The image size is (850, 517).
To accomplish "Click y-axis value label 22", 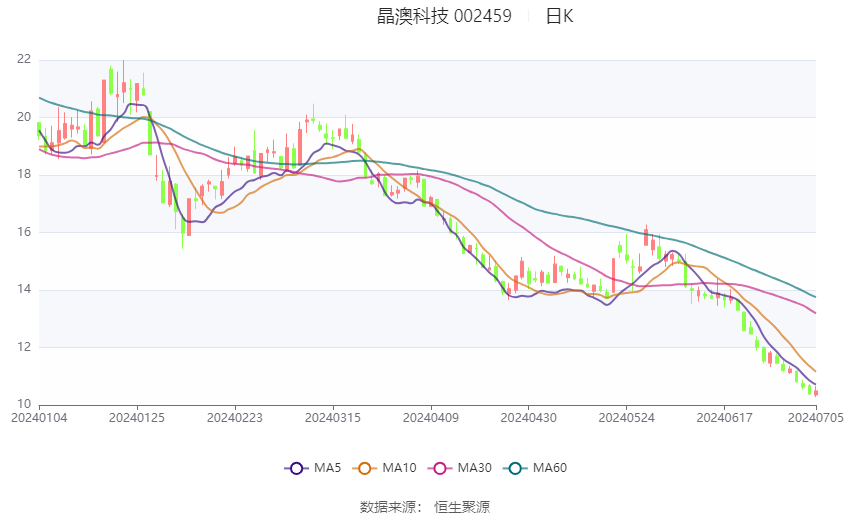I will point(24,60).
